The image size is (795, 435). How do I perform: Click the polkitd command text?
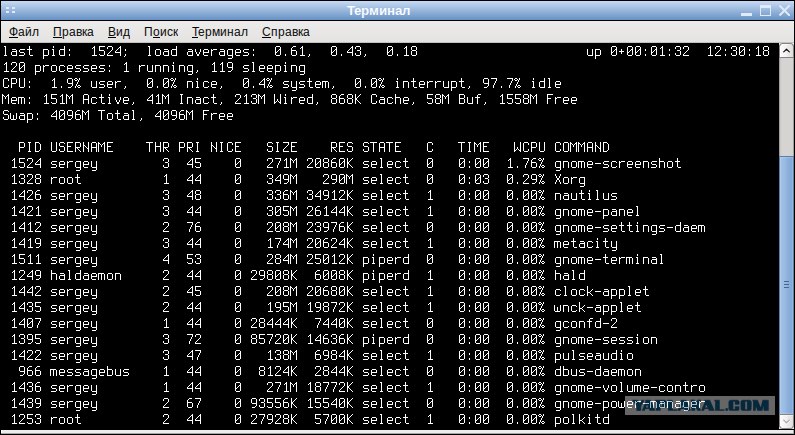[582, 420]
